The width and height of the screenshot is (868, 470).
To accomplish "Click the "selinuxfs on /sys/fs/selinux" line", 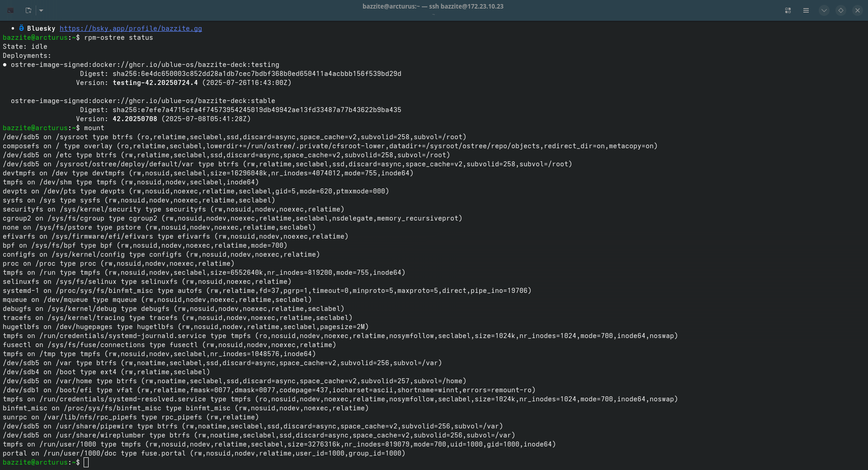I will click(147, 282).
